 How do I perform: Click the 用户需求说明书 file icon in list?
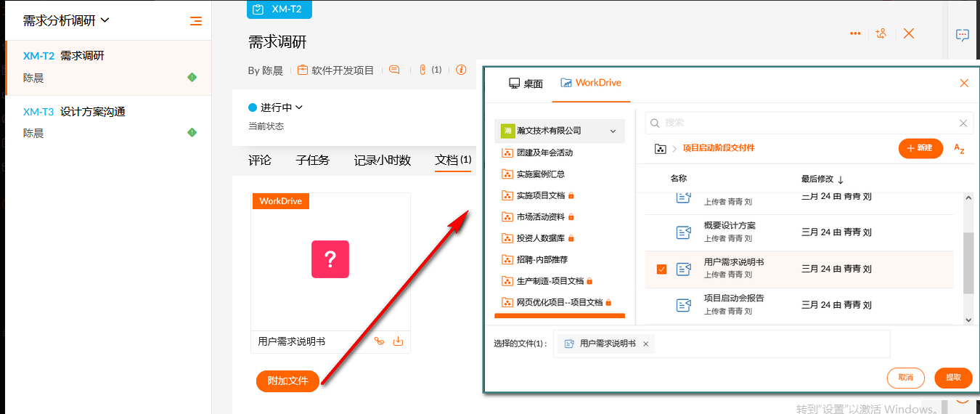point(684,269)
